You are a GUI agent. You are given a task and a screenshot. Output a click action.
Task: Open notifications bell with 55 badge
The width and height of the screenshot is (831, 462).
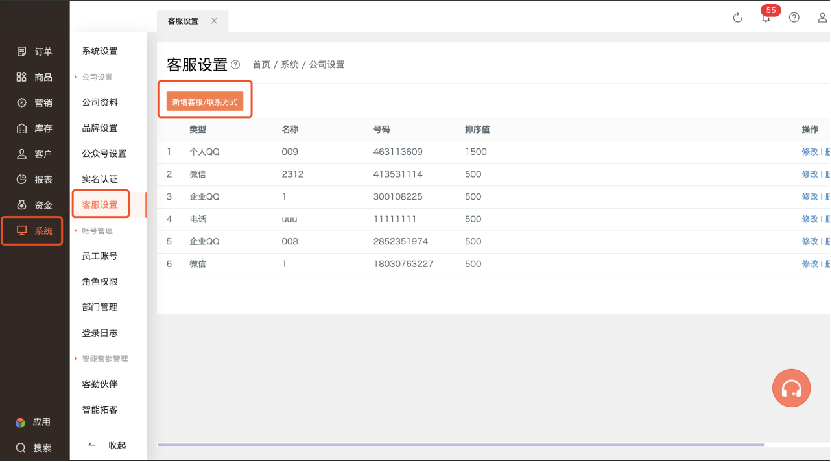(x=766, y=17)
